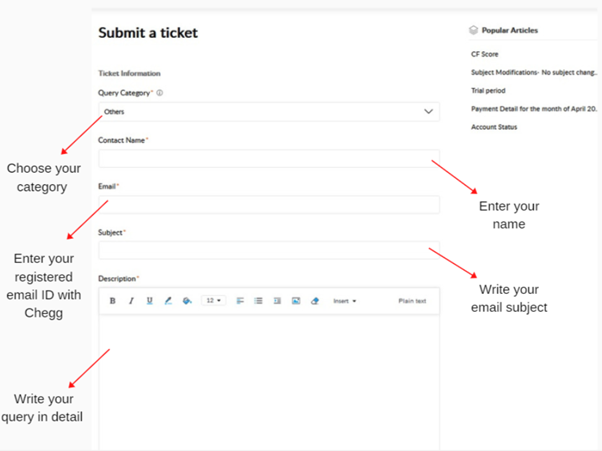This screenshot has height=451, width=602.
Task: Toggle bold formatting in description toolbar
Action: pyautogui.click(x=112, y=301)
